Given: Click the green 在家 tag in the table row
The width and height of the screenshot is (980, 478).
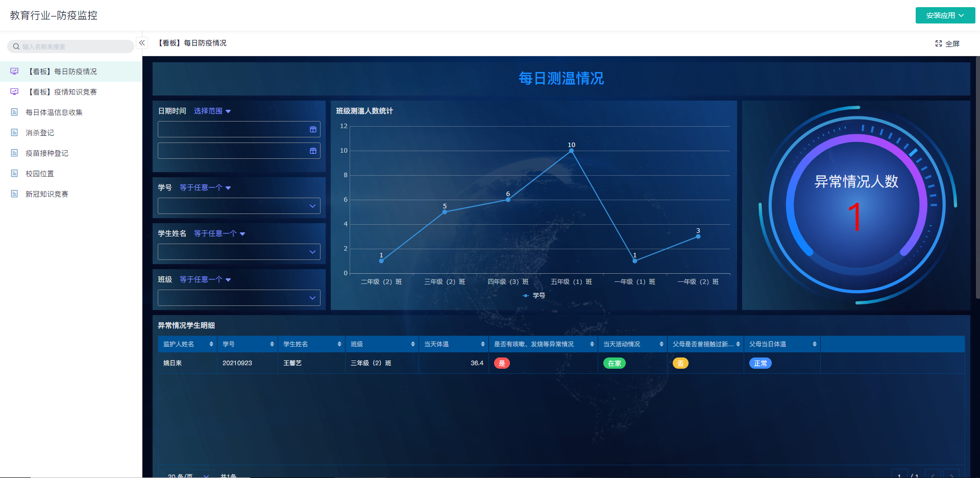Looking at the screenshot, I should [x=615, y=363].
